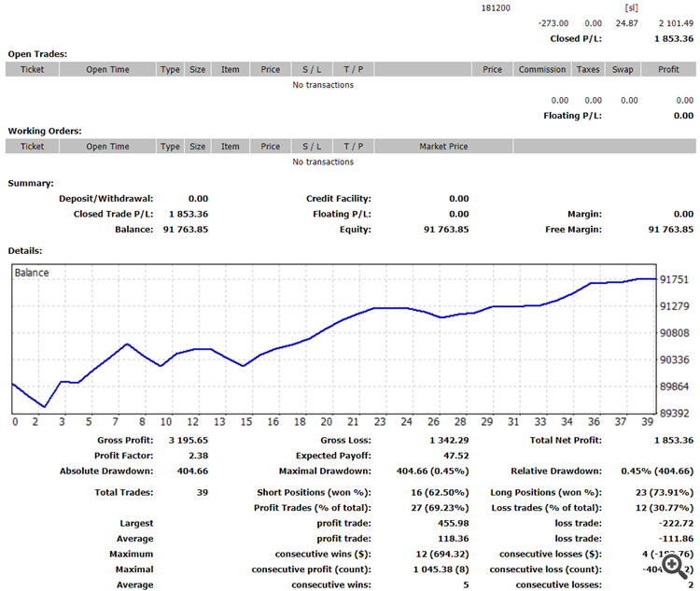This screenshot has width=700, height=591.
Task: Select the Open Trades Open Time header
Action: 107,70
